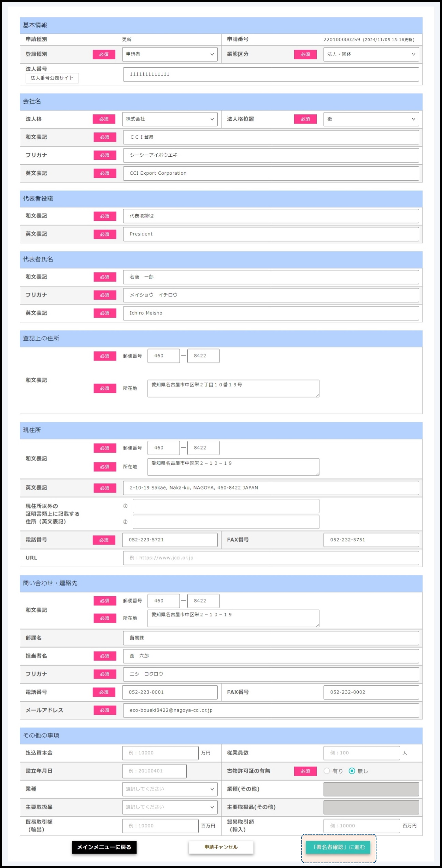Click the Ichiro Meisho name field
This screenshot has width=442, height=868.
coord(271,313)
